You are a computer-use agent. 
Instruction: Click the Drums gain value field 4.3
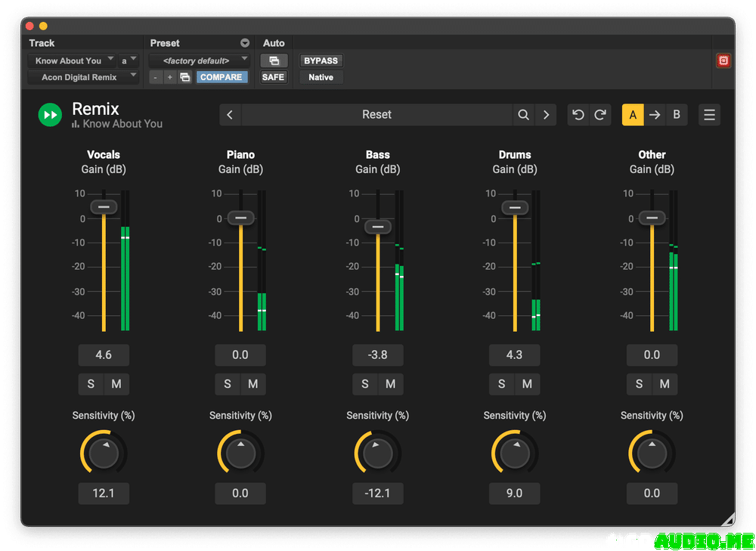coord(514,355)
